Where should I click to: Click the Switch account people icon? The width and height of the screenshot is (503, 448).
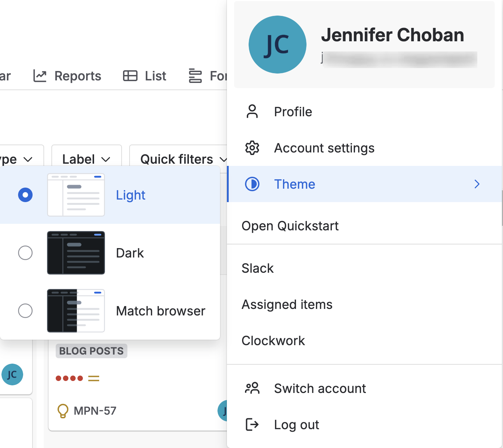tap(252, 388)
